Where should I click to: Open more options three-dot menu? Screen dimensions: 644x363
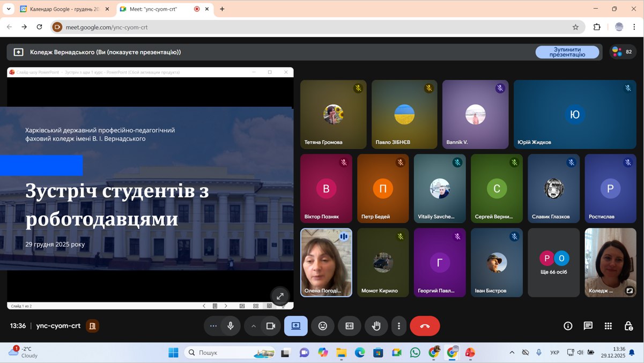pyautogui.click(x=398, y=326)
